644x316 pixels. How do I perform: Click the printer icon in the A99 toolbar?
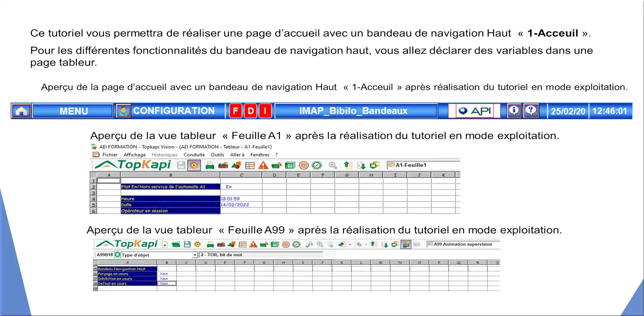point(210,244)
